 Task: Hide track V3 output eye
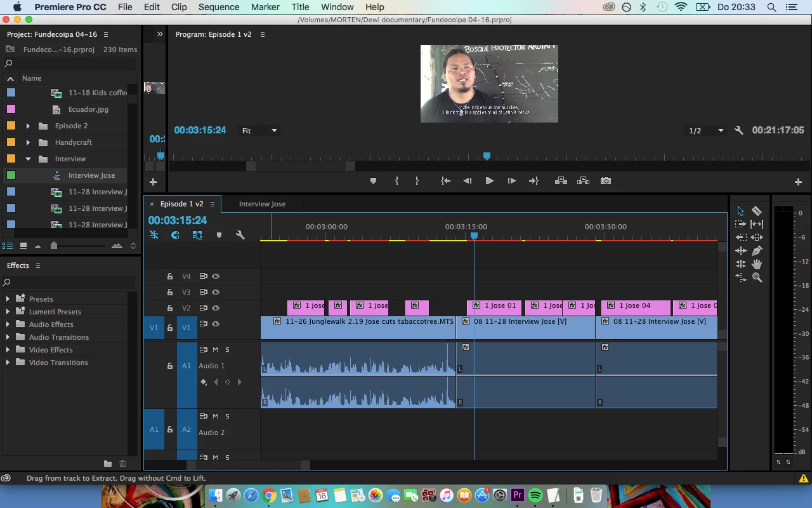click(x=216, y=292)
